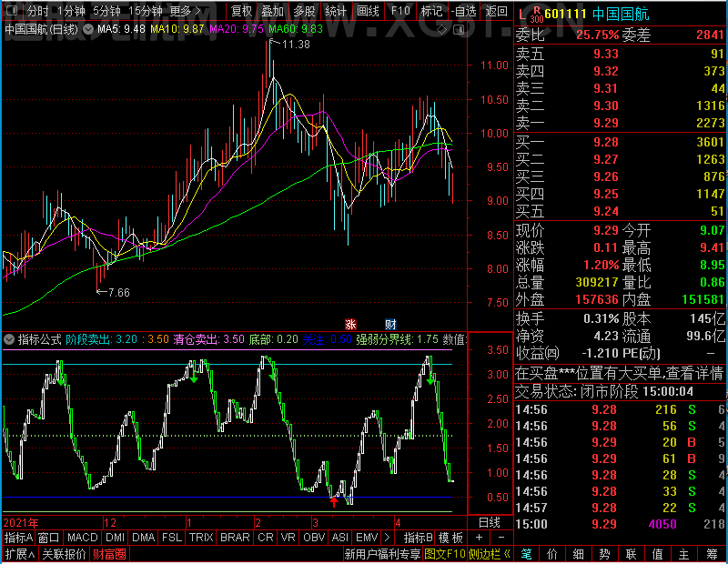Switch to the 联 related tab
Image resolution: width=728 pixels, height=564 pixels.
(632, 554)
